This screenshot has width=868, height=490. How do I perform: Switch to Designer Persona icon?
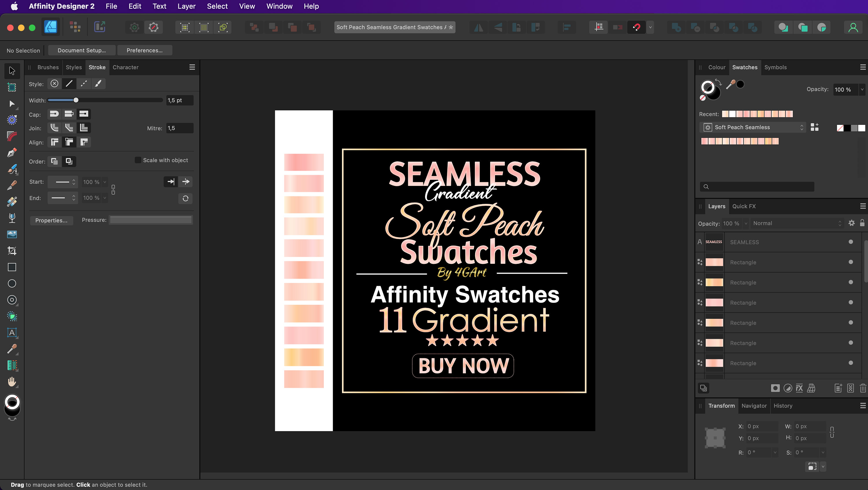[51, 27]
